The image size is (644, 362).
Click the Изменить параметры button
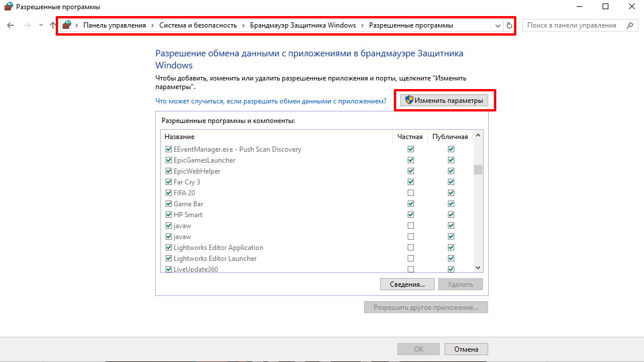[x=444, y=101]
